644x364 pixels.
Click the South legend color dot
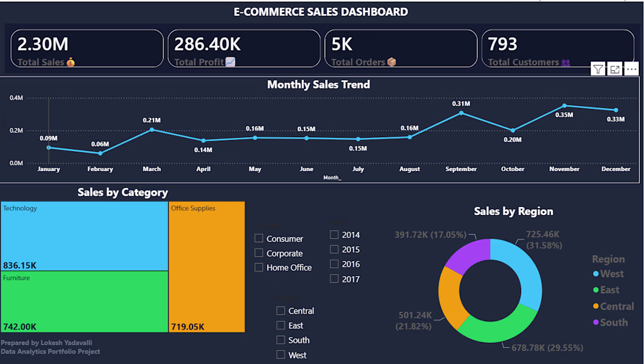(596, 322)
